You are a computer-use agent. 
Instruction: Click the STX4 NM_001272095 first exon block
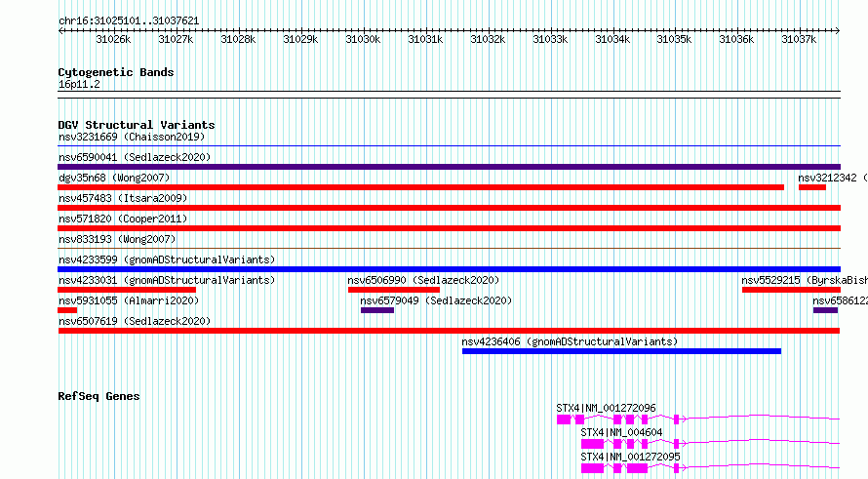[592, 468]
